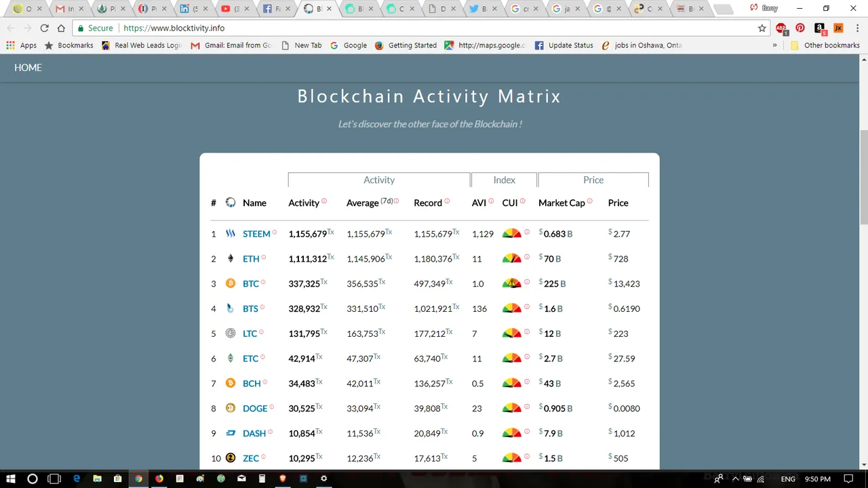The image size is (868, 488).
Task: Open the BTS coin link
Action: tap(250, 308)
